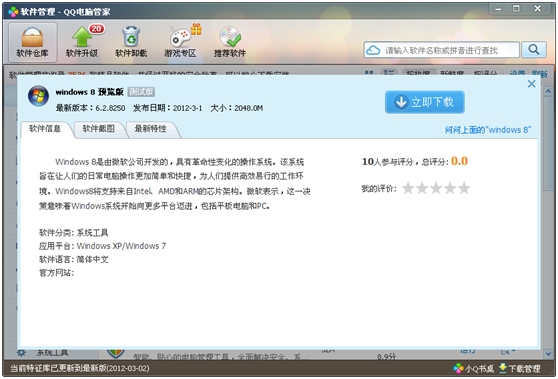Click the 10人参与评分 text
558x379 pixels.
tap(388, 162)
